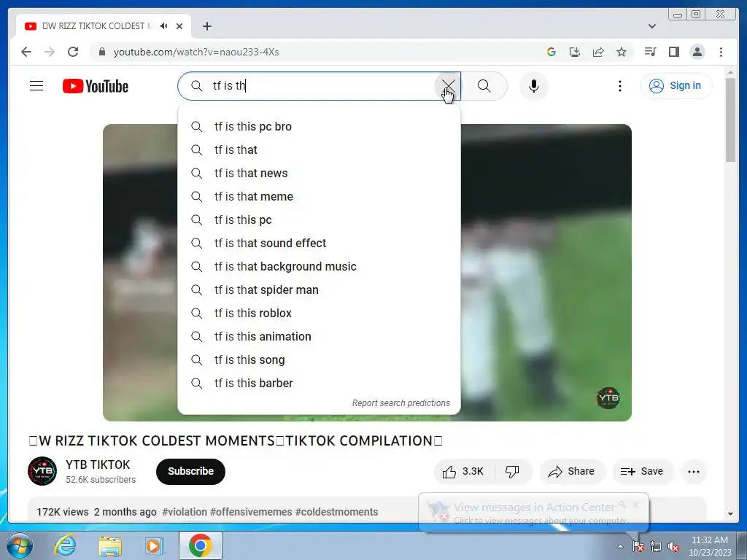
Task: Open Windows Media Player taskbar icon
Action: pos(155,545)
